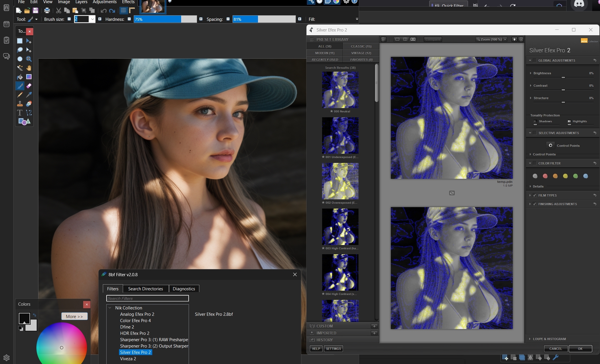Click the add Control Points radio button
The height and width of the screenshot is (364, 600).
pos(551,145)
